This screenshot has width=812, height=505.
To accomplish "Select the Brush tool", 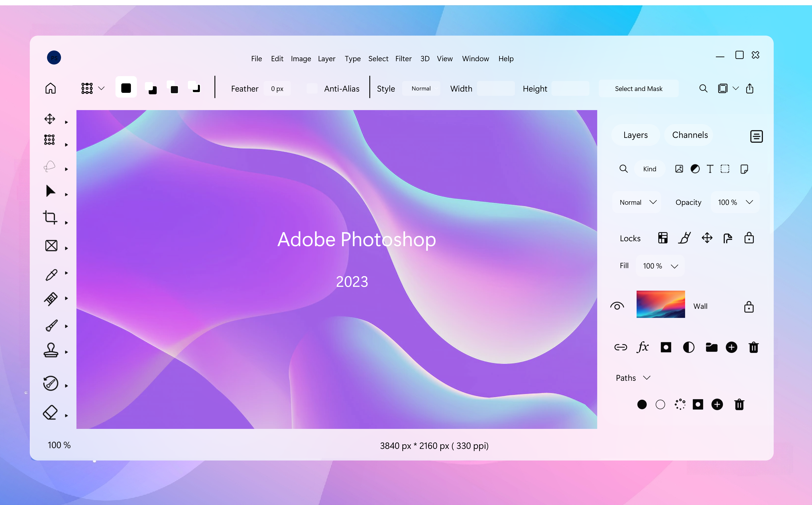I will click(x=51, y=326).
